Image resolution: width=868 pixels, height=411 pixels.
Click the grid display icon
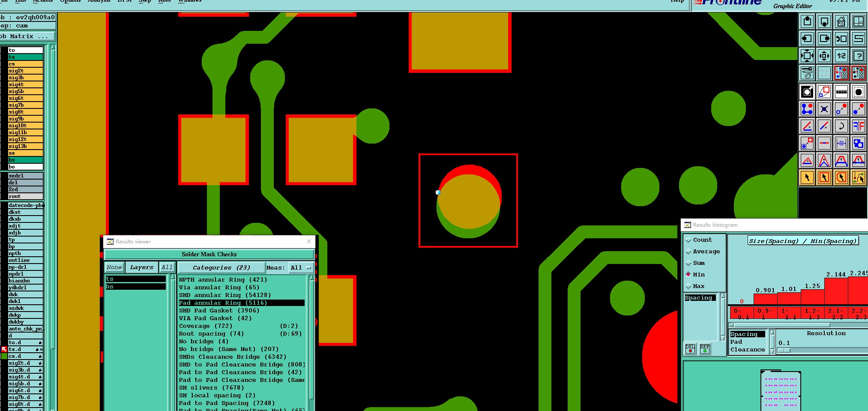[x=824, y=73]
